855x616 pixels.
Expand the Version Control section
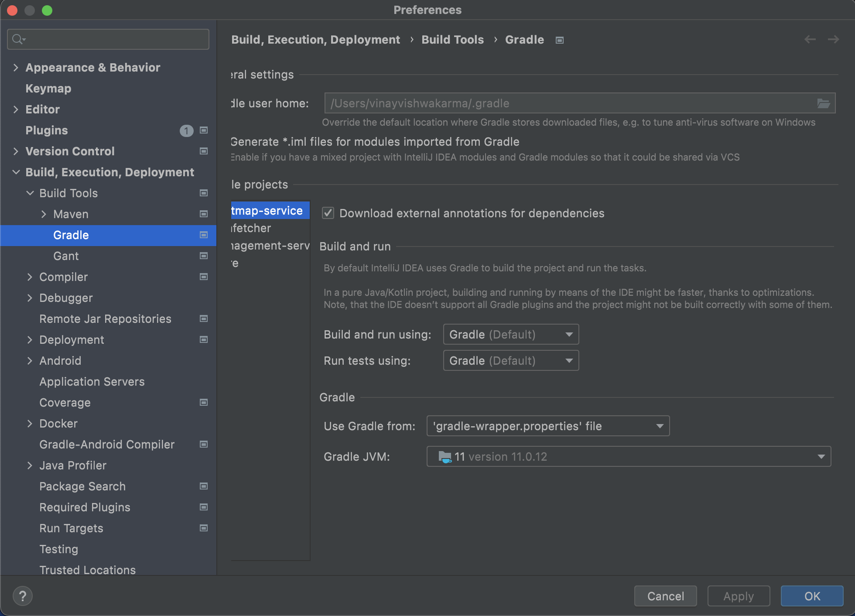point(16,151)
